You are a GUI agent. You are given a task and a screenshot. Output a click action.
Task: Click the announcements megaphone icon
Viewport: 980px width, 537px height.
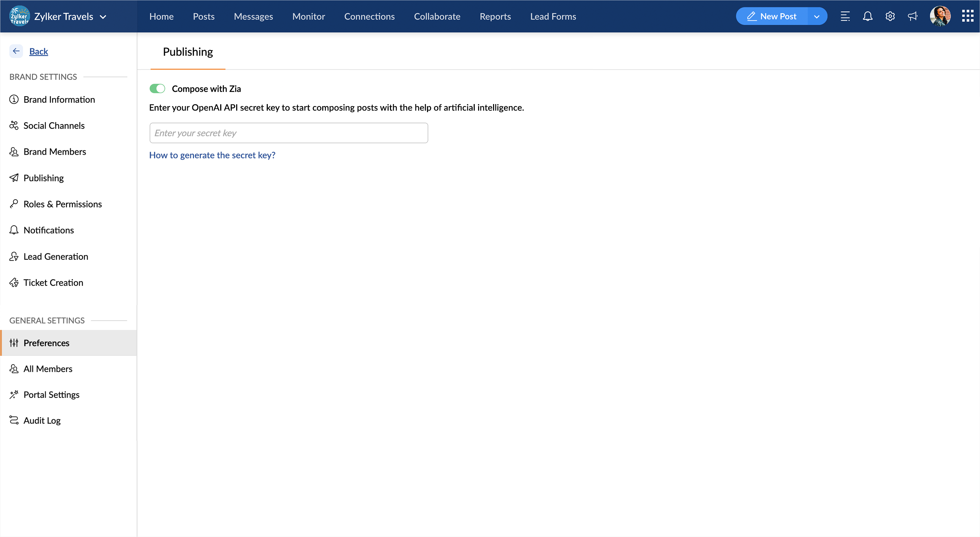(912, 16)
